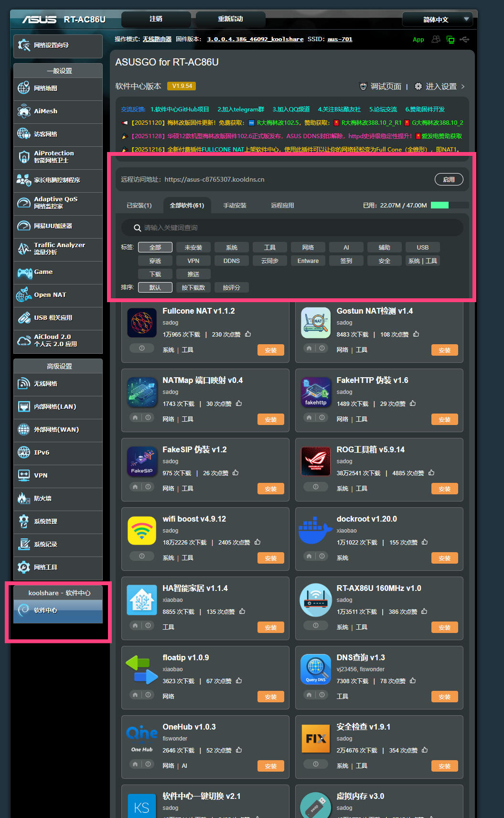
Task: Switch to the 已安装(1) tab
Action: point(139,206)
